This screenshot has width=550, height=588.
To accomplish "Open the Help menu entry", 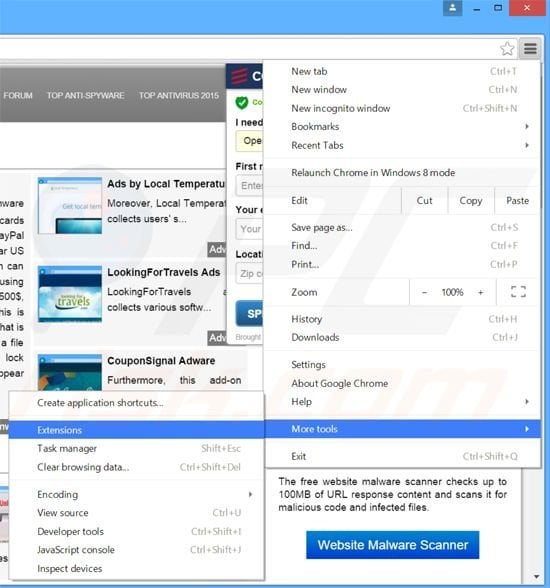I will (402, 402).
